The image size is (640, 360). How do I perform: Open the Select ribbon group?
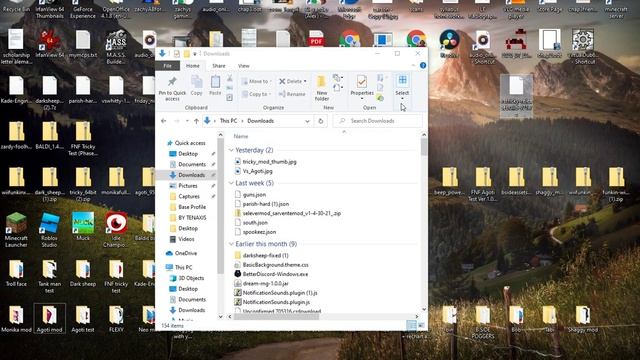[x=402, y=87]
